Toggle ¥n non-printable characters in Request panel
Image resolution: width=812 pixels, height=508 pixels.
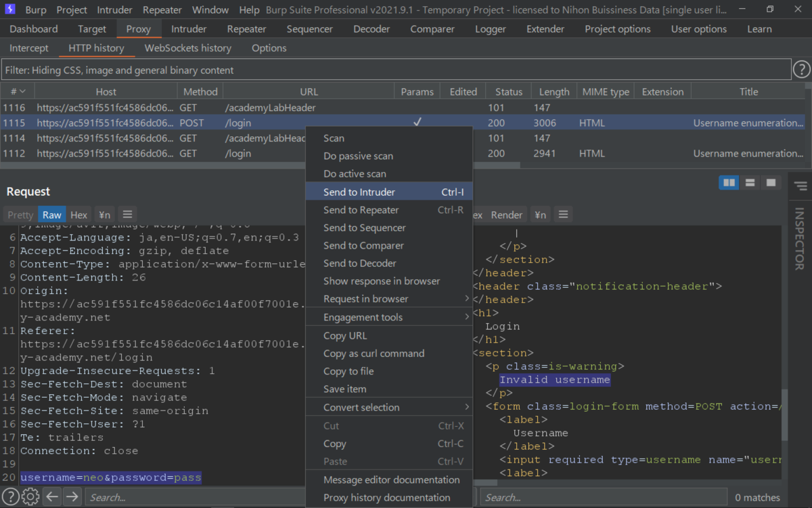[104, 215]
